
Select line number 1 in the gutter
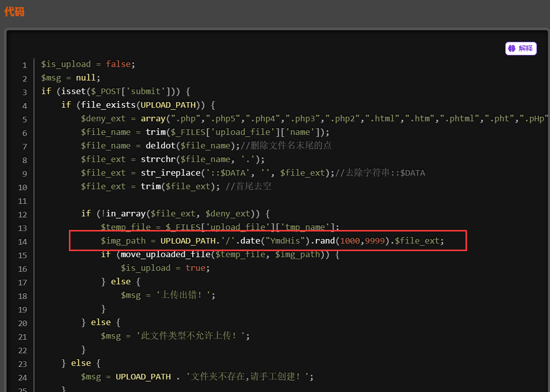coord(24,65)
